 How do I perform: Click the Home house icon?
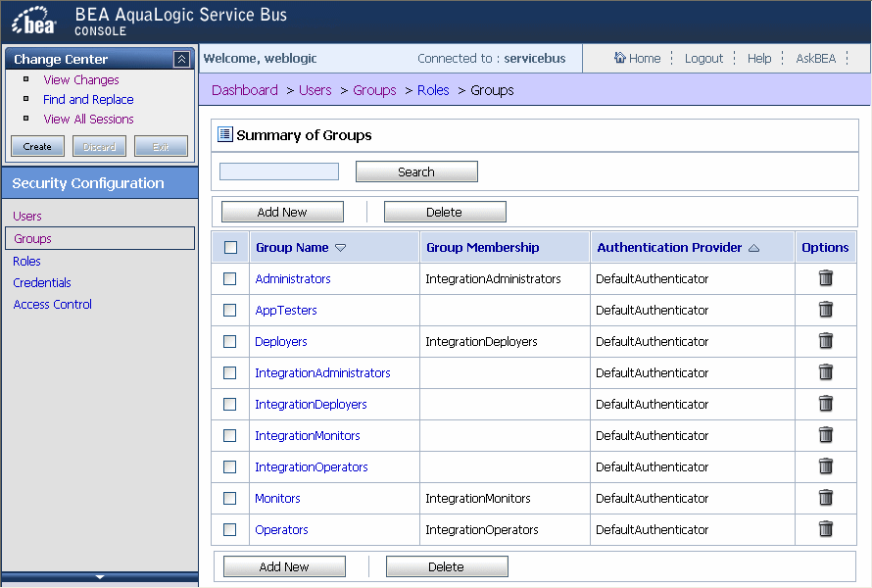click(619, 57)
